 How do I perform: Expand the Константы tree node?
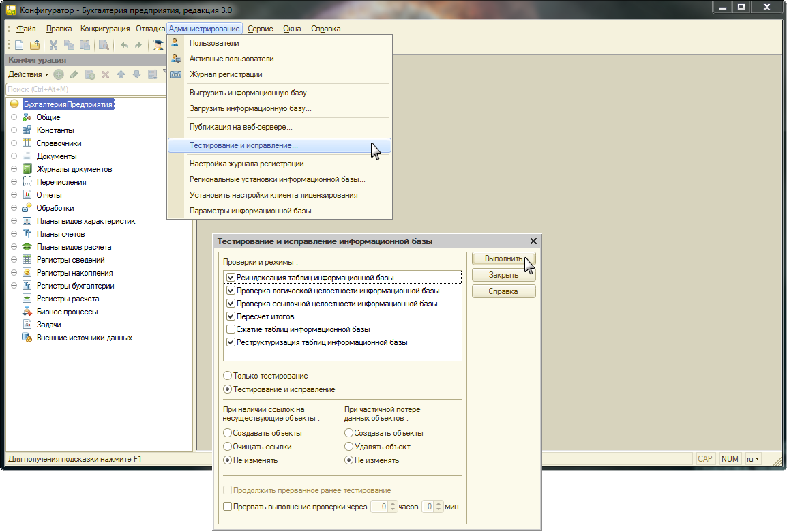[x=14, y=130]
